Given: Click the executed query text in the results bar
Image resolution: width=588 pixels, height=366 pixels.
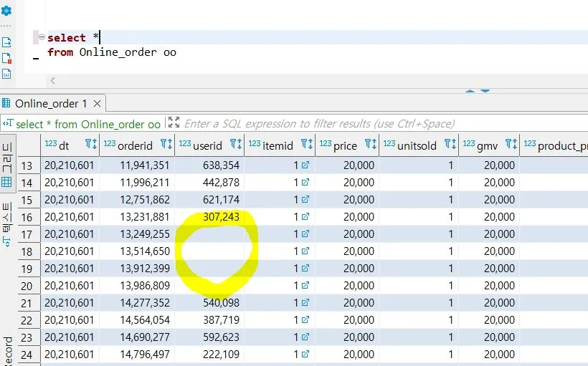Looking at the screenshot, I should click(x=88, y=125).
